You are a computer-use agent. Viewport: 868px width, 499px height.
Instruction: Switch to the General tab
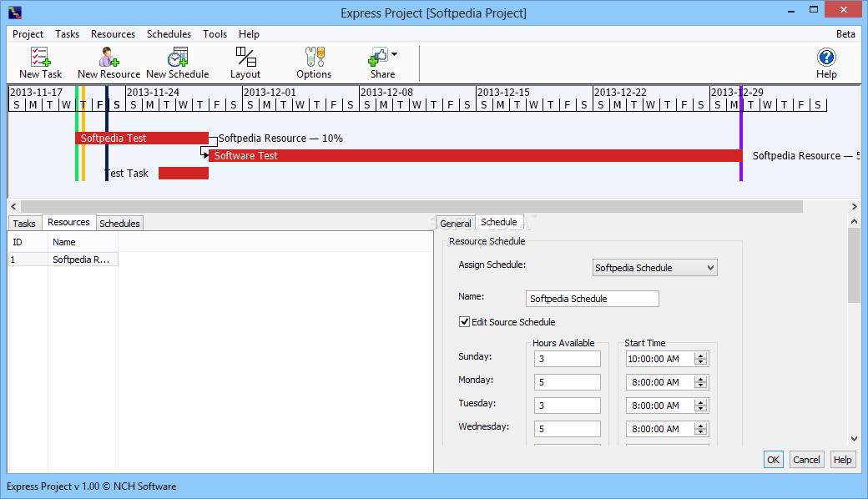(456, 224)
